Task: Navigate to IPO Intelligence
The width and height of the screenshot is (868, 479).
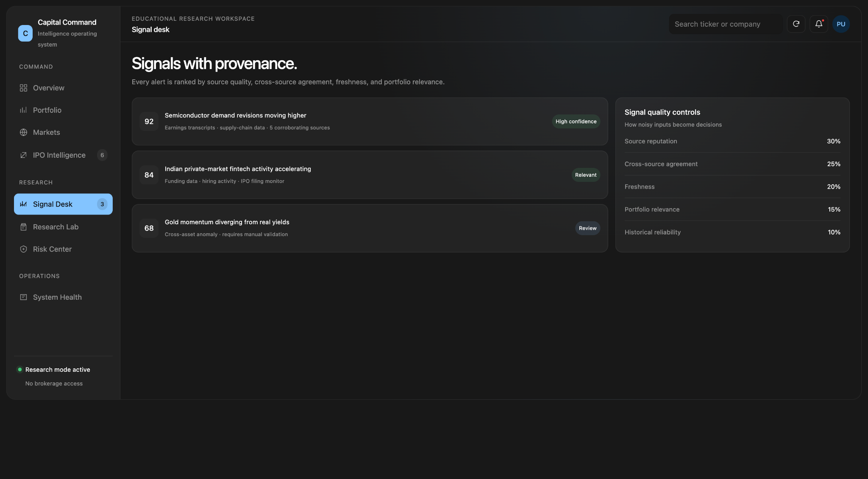Action: click(x=63, y=155)
